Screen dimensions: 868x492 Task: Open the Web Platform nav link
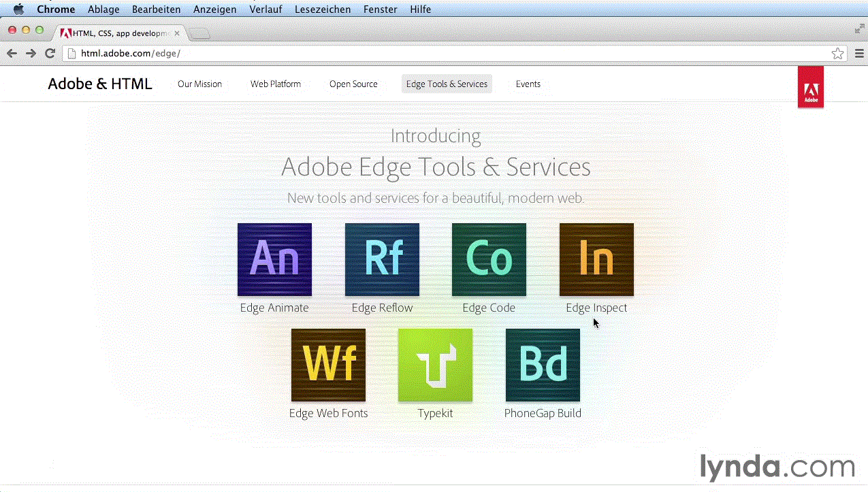[276, 84]
